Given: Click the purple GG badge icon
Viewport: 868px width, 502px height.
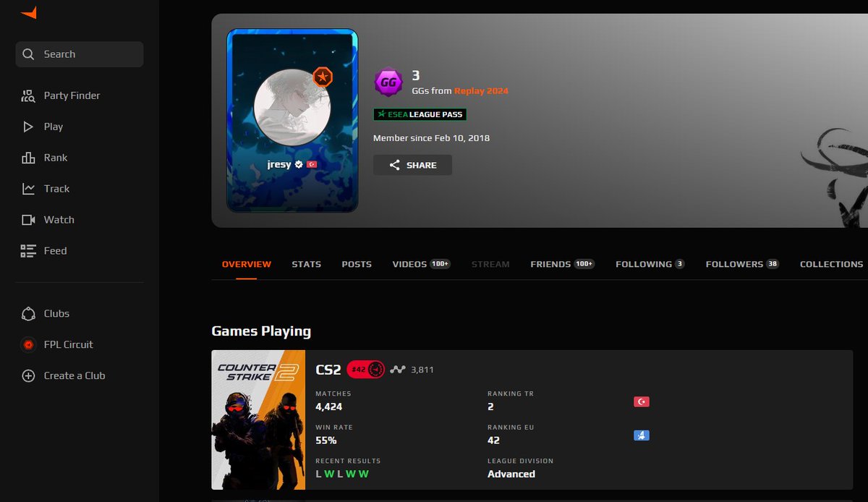Looking at the screenshot, I should click(388, 82).
